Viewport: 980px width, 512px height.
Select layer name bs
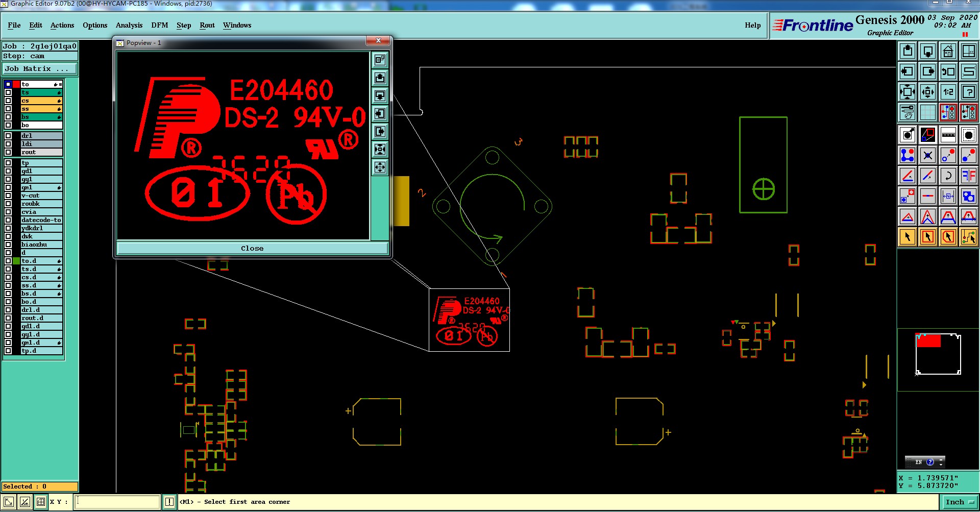(41, 117)
